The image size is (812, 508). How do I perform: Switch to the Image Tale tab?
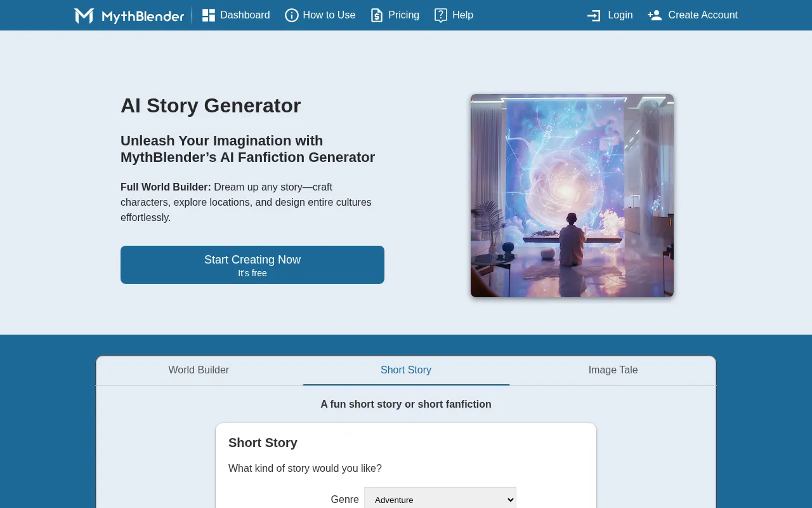[x=613, y=370]
